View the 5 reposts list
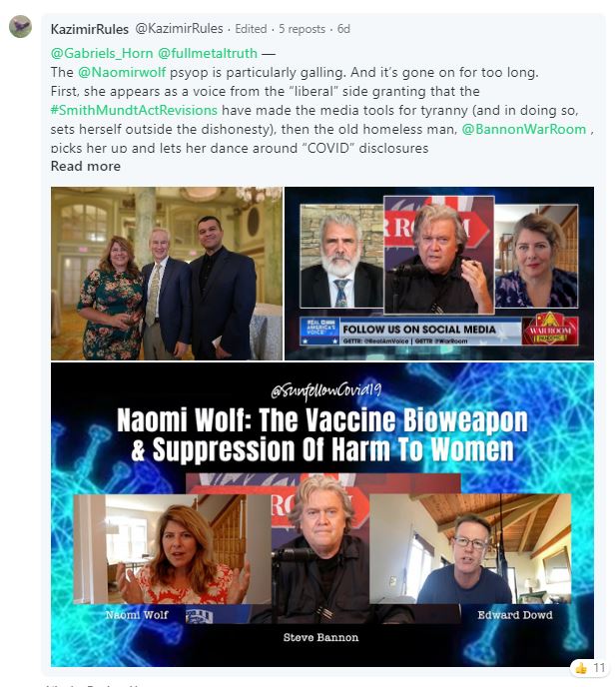The height and width of the screenshot is (687, 616). click(302, 29)
